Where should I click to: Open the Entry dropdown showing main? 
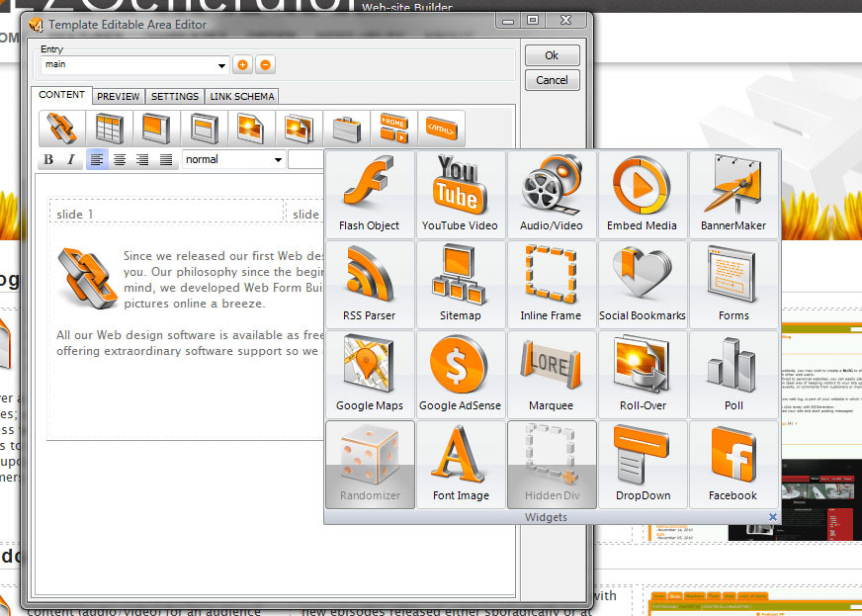pyautogui.click(x=134, y=65)
